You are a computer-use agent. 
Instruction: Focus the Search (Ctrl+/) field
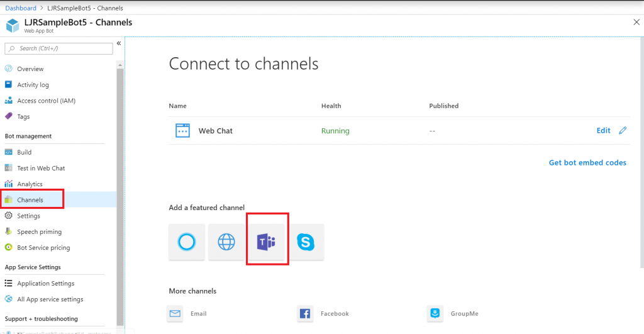(x=58, y=48)
